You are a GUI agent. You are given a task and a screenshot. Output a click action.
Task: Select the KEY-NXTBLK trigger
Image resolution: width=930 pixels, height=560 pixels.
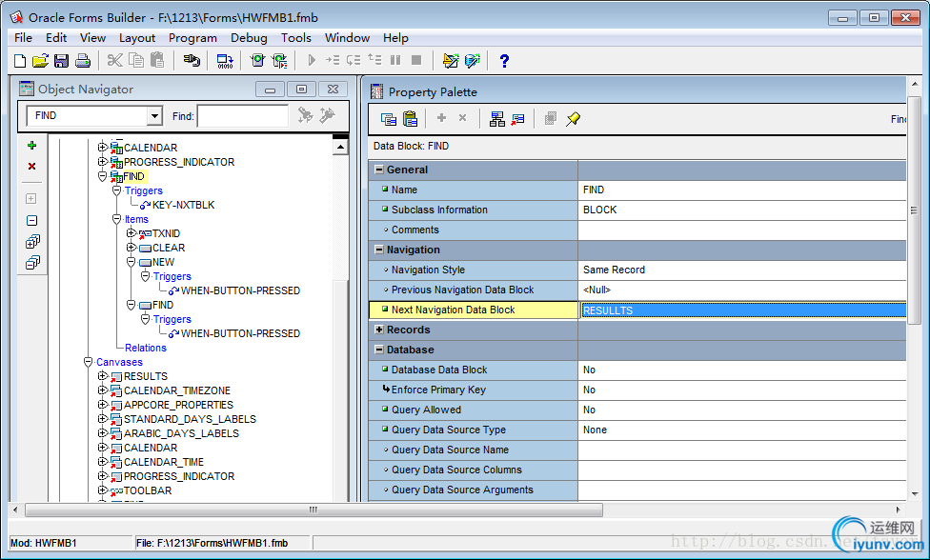tap(183, 205)
